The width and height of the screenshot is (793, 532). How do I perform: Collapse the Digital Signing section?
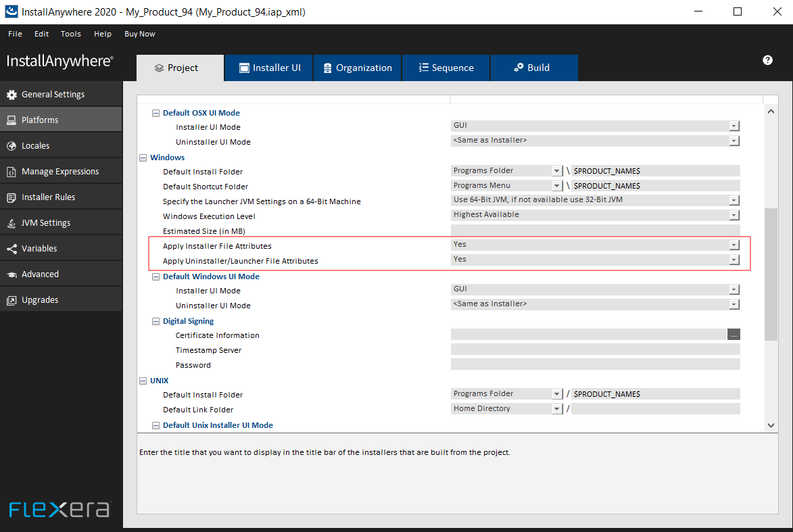pyautogui.click(x=155, y=320)
